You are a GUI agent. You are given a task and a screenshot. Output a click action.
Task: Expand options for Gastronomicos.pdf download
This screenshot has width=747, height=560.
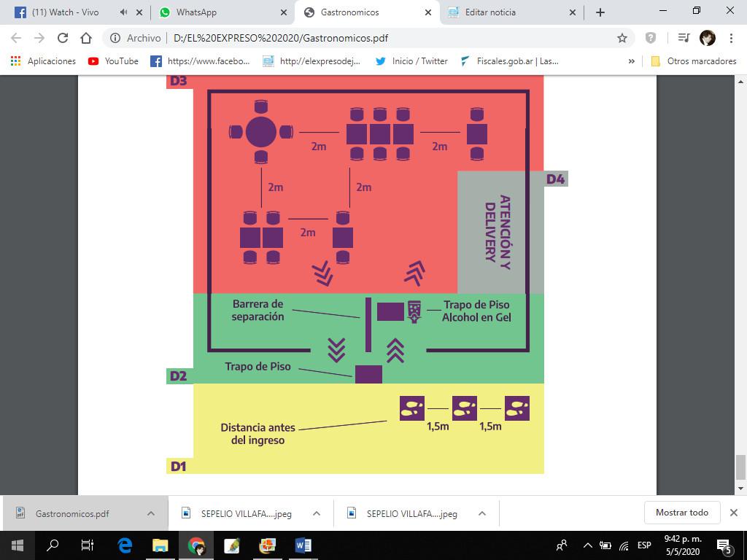[151, 513]
